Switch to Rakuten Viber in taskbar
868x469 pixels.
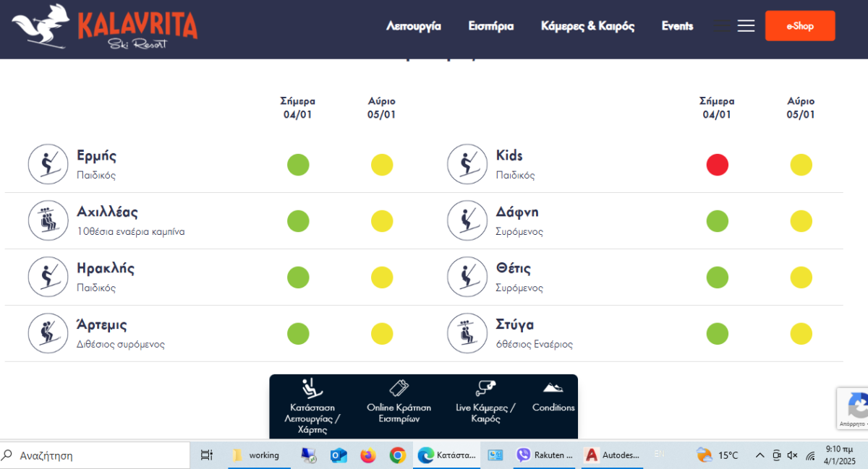[545, 455]
